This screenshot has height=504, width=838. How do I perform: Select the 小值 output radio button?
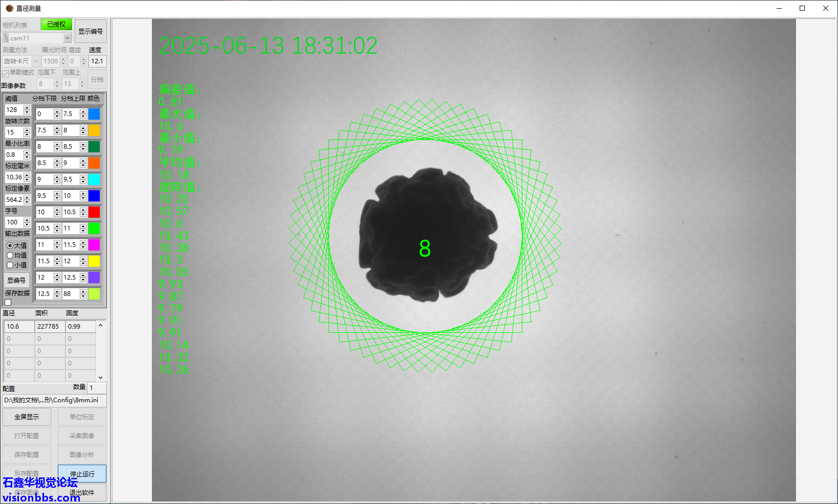(x=10, y=265)
